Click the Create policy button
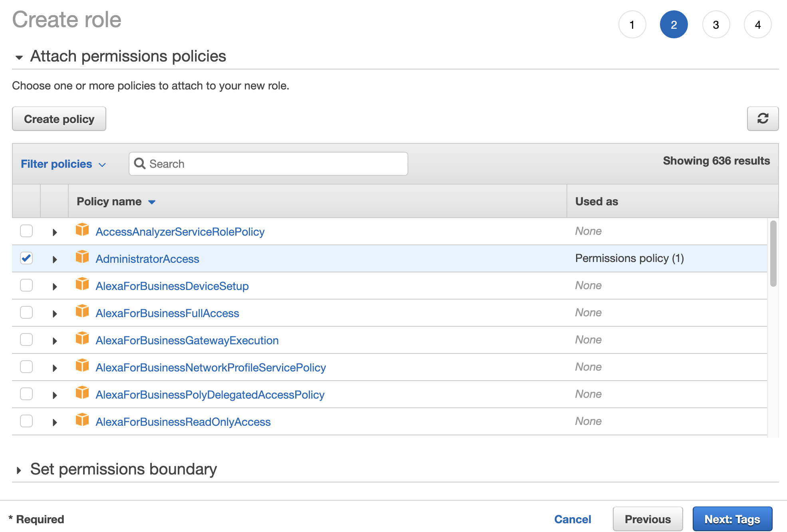This screenshot has height=532, width=787. click(x=59, y=119)
